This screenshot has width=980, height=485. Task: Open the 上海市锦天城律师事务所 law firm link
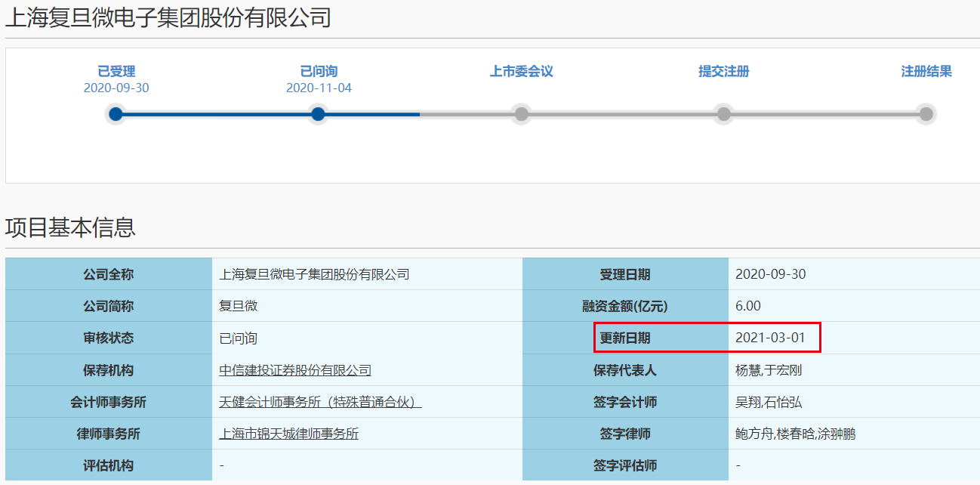click(x=289, y=434)
